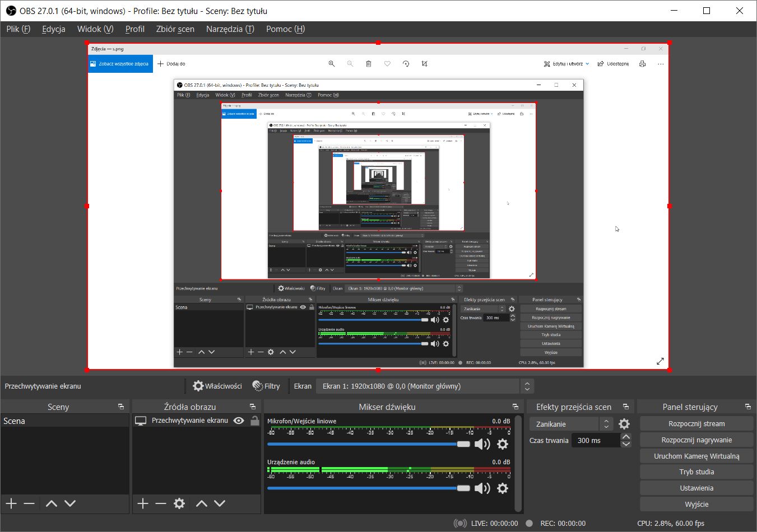Open source properties gear in Źródła obrazu

[179, 503]
